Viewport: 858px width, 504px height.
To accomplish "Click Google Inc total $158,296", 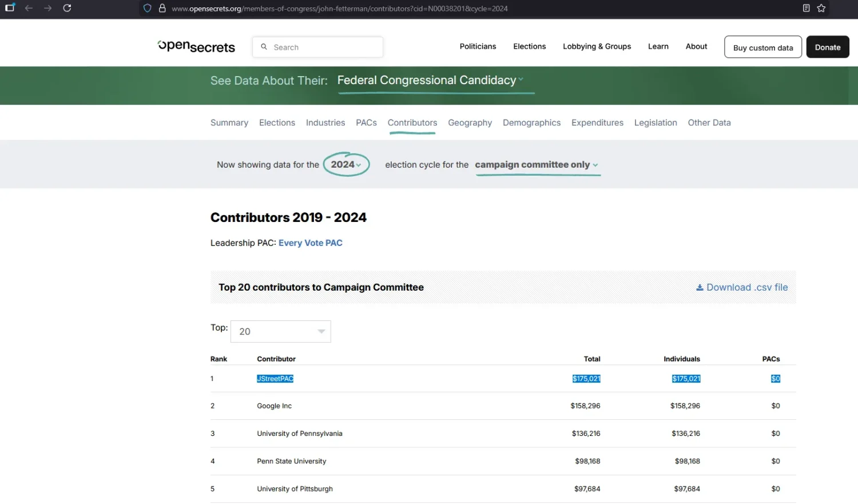I will 585,406.
